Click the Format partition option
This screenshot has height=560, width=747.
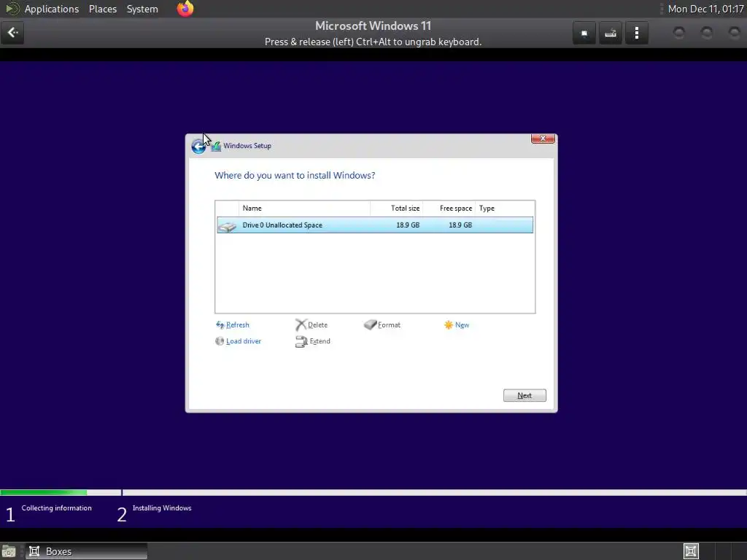click(x=389, y=324)
